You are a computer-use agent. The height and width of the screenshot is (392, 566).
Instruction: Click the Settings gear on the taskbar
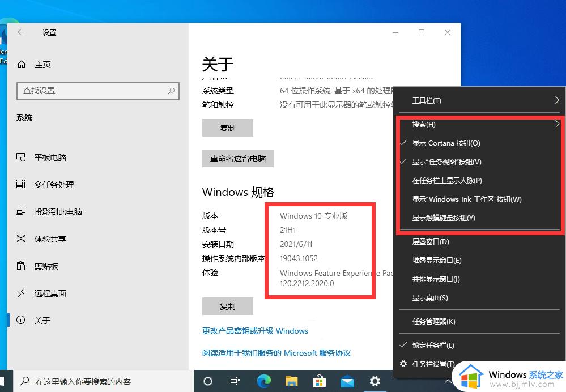tap(375, 381)
